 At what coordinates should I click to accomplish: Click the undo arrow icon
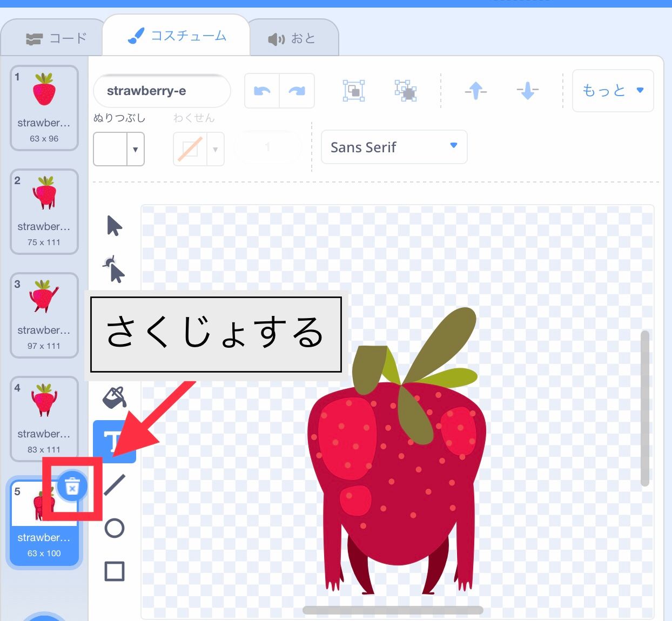coord(261,91)
